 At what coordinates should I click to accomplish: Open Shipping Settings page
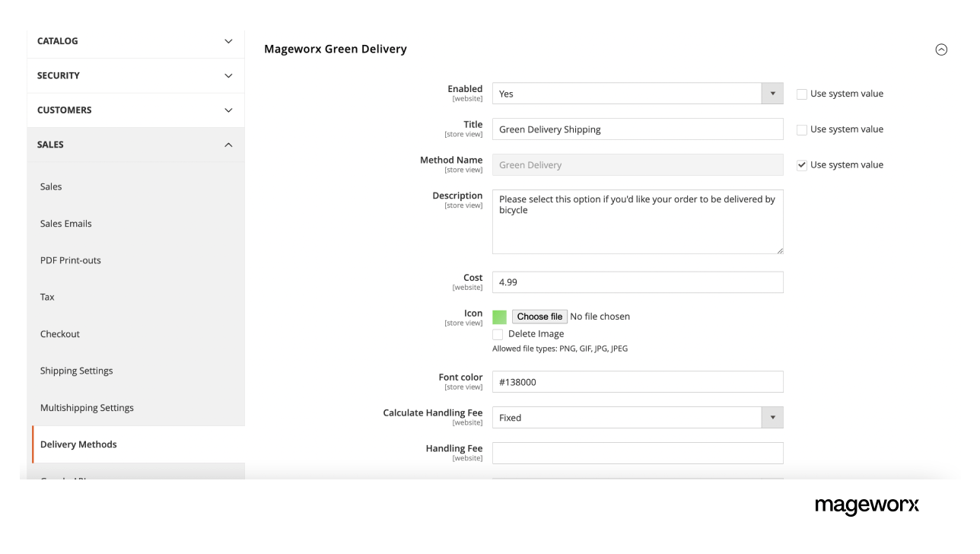pos(76,371)
